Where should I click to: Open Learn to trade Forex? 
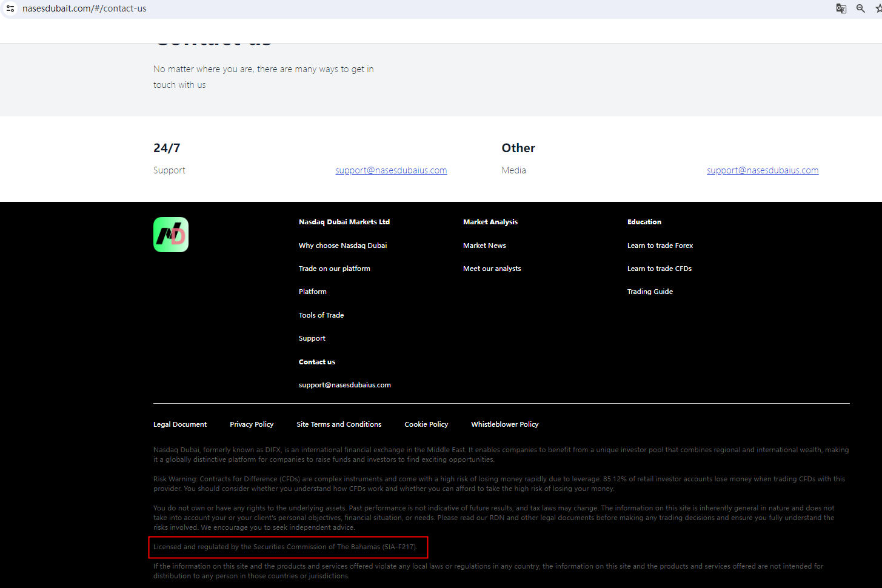[660, 246]
